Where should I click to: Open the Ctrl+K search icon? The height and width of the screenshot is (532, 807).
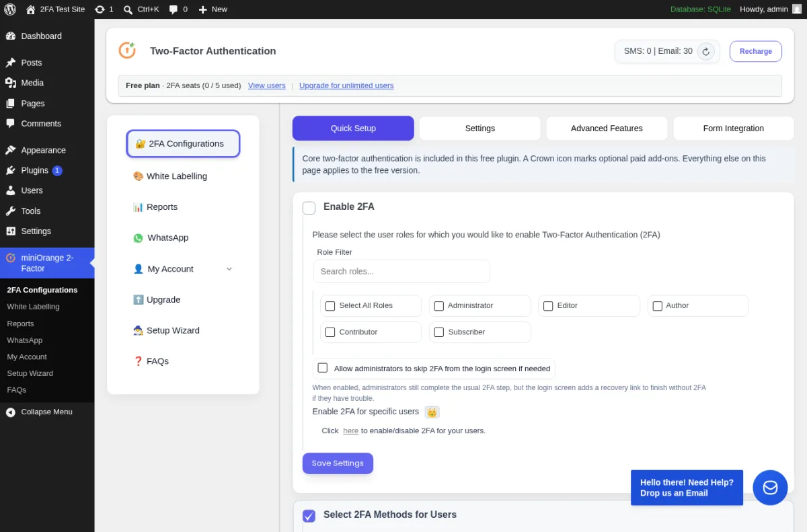click(128, 9)
